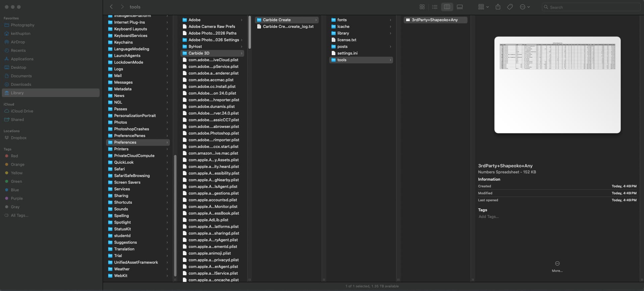The height and width of the screenshot is (291, 644).
Task: Click the Share icon in toolbar
Action: [x=498, y=7]
